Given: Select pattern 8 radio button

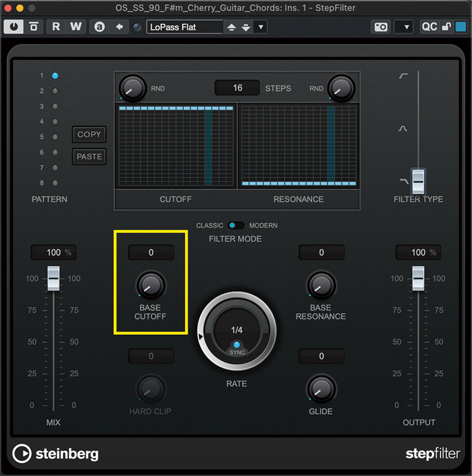Looking at the screenshot, I should tap(55, 183).
